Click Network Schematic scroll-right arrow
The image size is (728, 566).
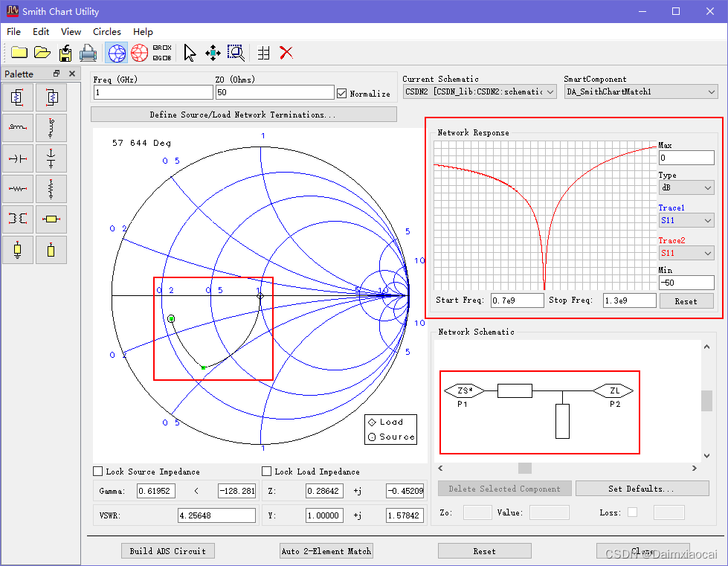694,468
